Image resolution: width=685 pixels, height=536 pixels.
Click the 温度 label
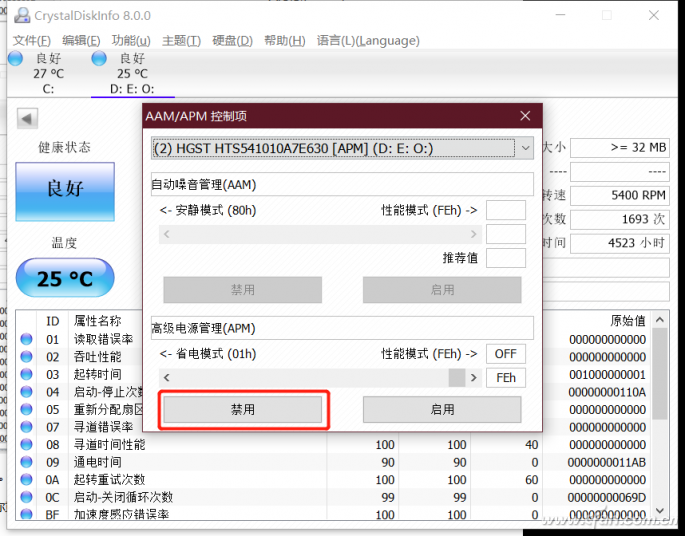65,242
